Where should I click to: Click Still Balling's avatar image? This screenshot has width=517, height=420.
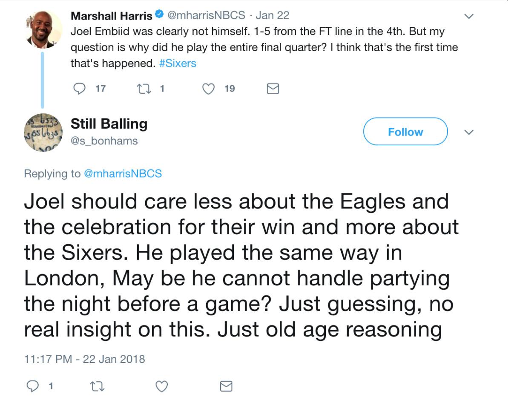43,132
